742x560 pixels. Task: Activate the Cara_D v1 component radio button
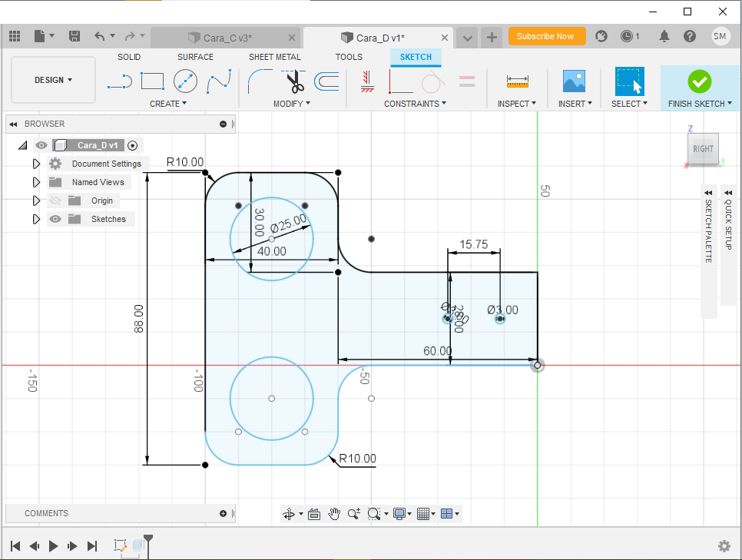point(132,145)
